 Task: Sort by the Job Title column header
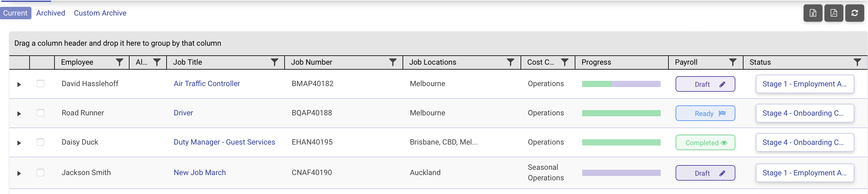click(x=187, y=62)
